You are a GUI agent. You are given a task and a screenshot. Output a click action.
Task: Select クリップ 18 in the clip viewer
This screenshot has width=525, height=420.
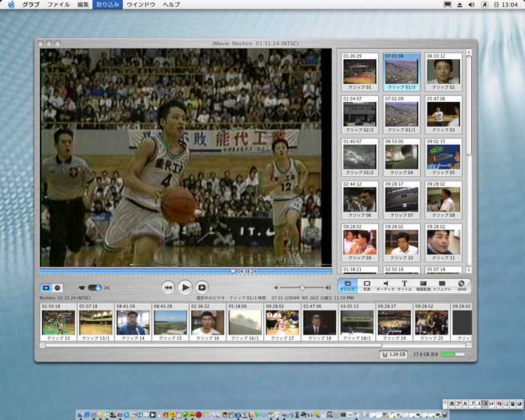[319, 322]
